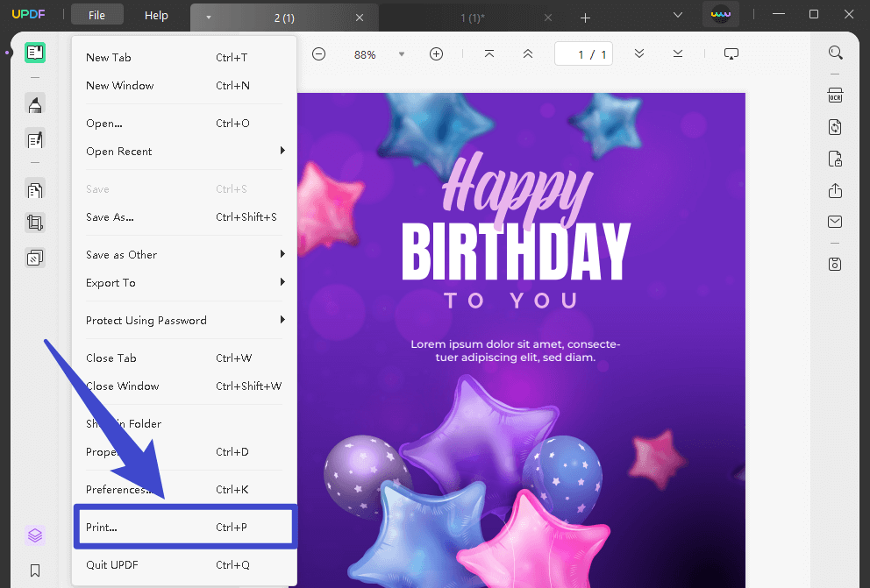The height and width of the screenshot is (588, 870).
Task: Start slideshow presentation mode
Action: tap(731, 53)
